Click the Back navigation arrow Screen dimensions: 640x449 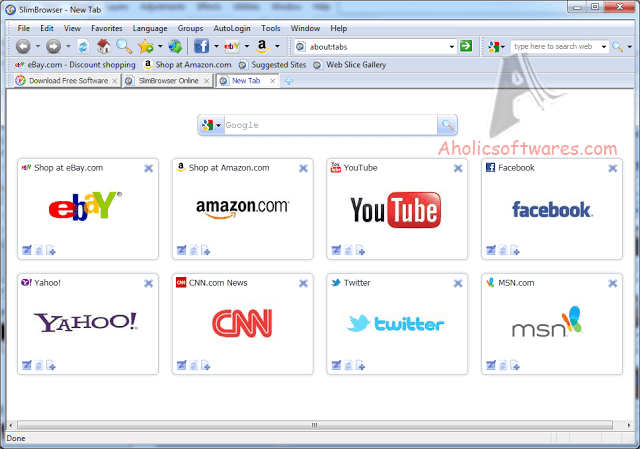pos(23,47)
